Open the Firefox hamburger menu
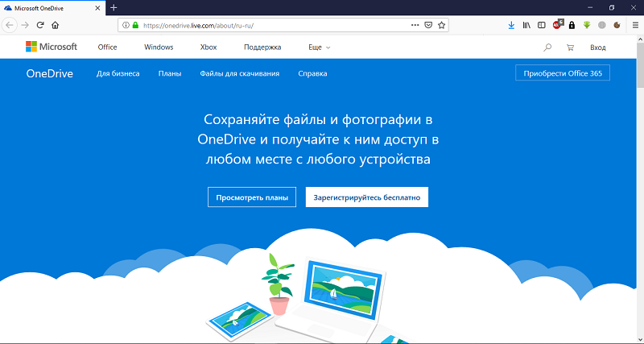Screen dimensions: 644x344 635,25
